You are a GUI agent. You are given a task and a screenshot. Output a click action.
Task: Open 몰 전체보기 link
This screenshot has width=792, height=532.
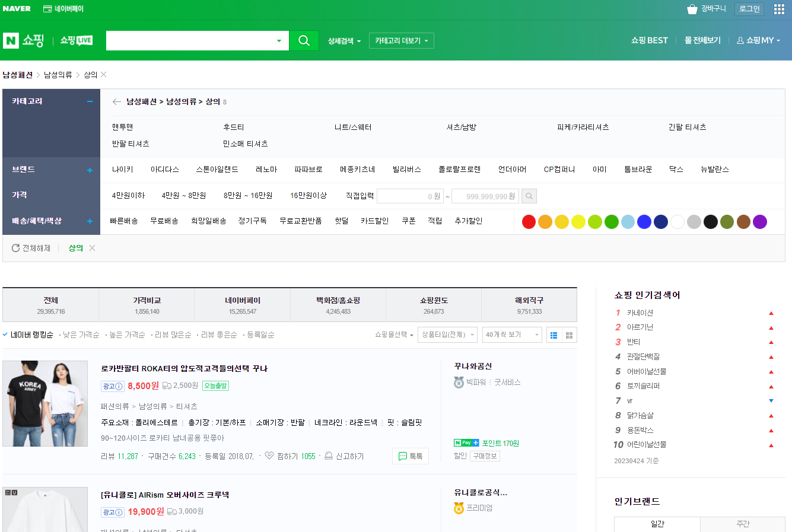(702, 40)
